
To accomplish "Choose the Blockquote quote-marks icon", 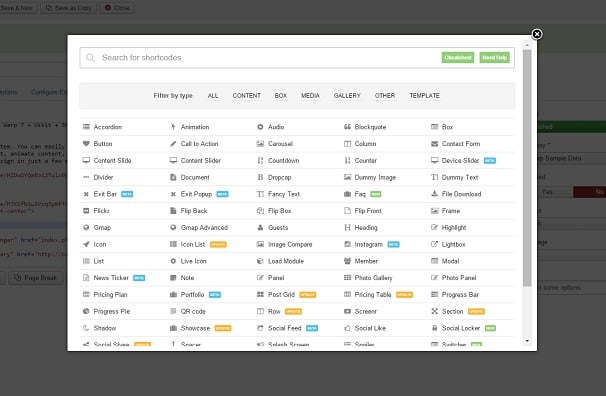I will (347, 127).
